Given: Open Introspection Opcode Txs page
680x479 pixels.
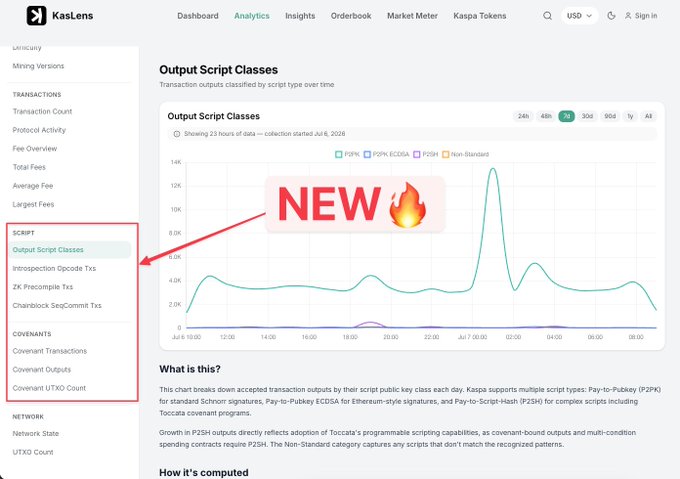Looking at the screenshot, I should click(x=54, y=268).
